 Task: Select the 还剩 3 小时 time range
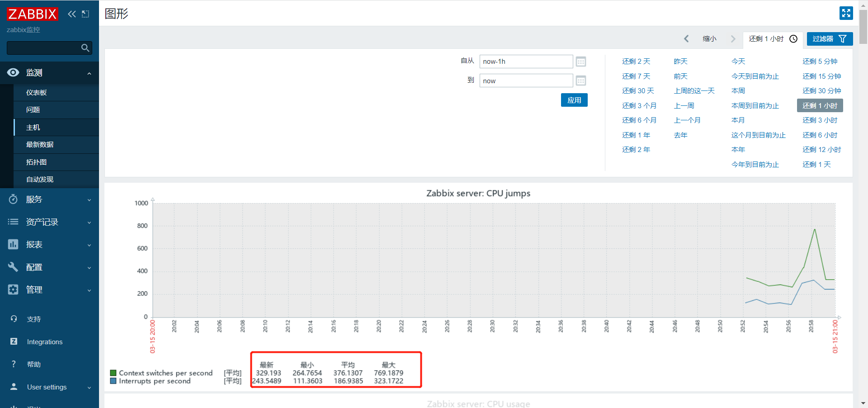[820, 120]
